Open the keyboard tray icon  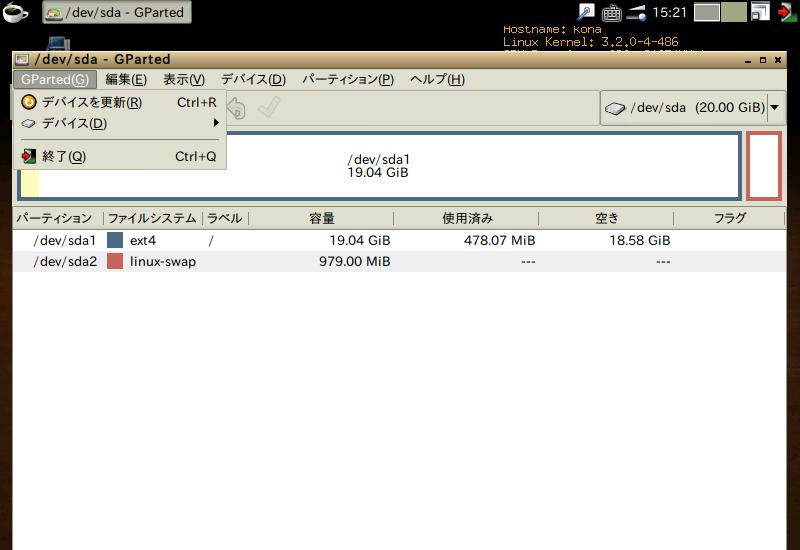(611, 13)
